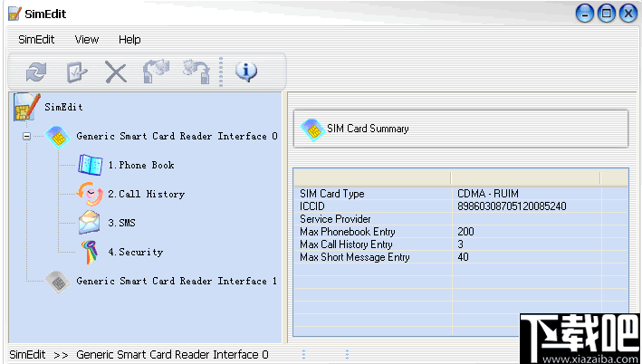Minimize the SimEdit window
Image resolution: width=642 pixels, height=364 pixels.
[x=585, y=14]
